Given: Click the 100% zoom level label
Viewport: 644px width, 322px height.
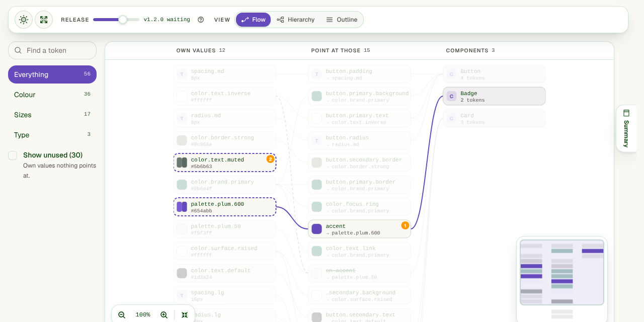Looking at the screenshot, I should 143,315.
